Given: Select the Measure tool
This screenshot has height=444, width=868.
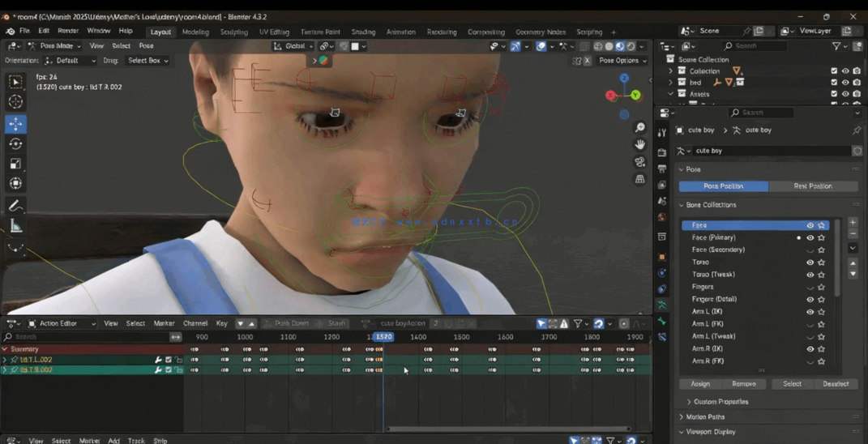Looking at the screenshot, I should pyautogui.click(x=15, y=226).
